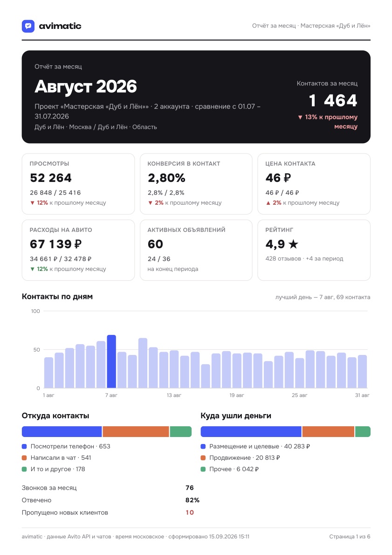The image size is (392, 555).
Task: Click the Август 2026 report title
Action: click(x=86, y=86)
